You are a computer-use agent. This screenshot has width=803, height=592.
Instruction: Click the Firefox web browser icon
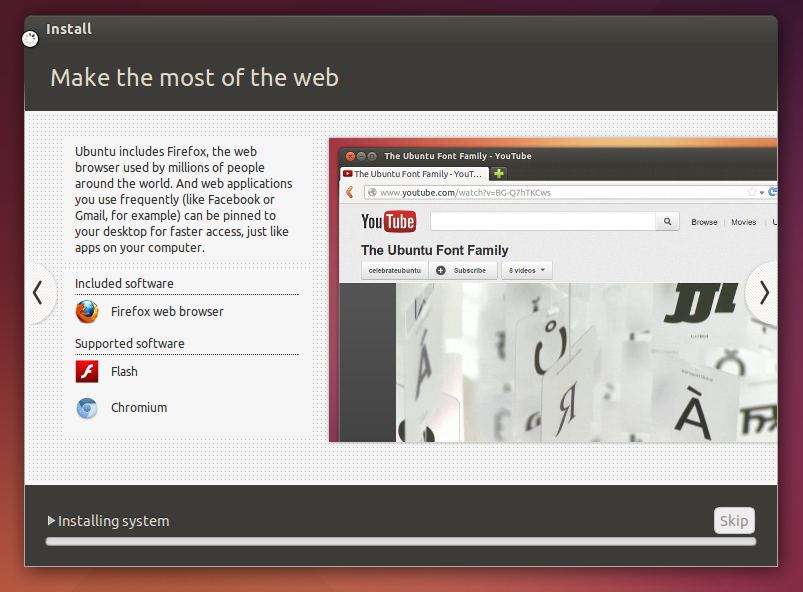click(x=87, y=311)
